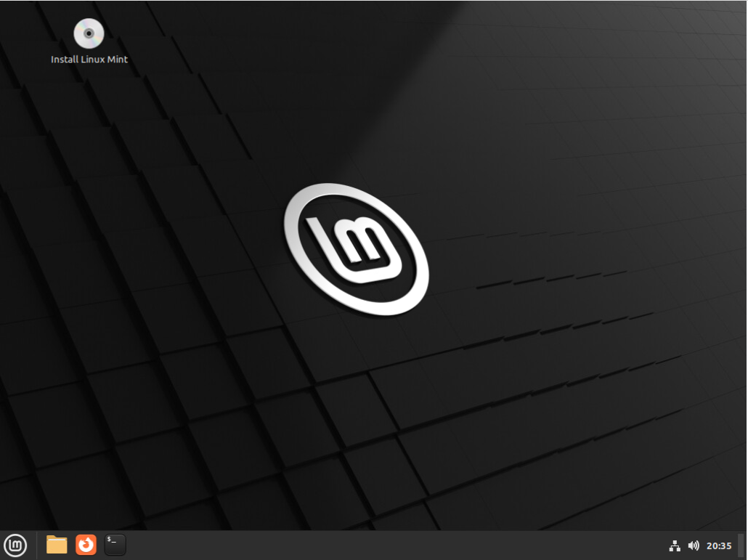748x560 pixels.
Task: Launch the Terminal from the panel
Action: [x=115, y=545]
